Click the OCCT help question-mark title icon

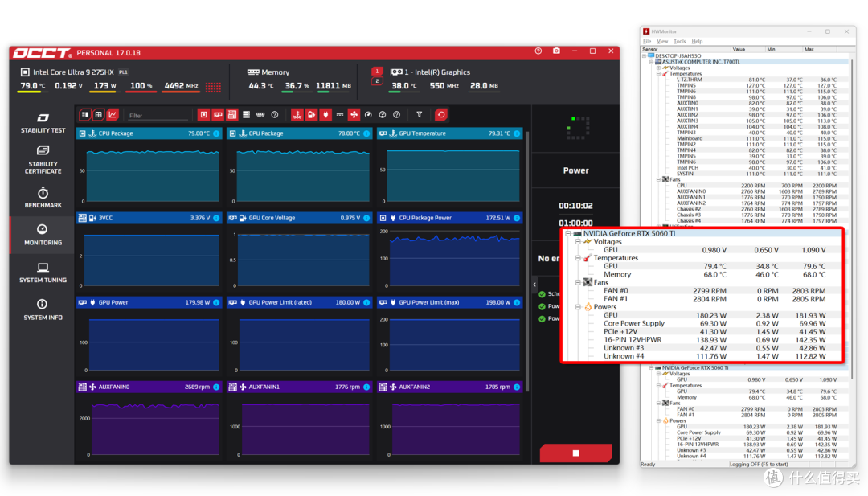click(x=538, y=51)
